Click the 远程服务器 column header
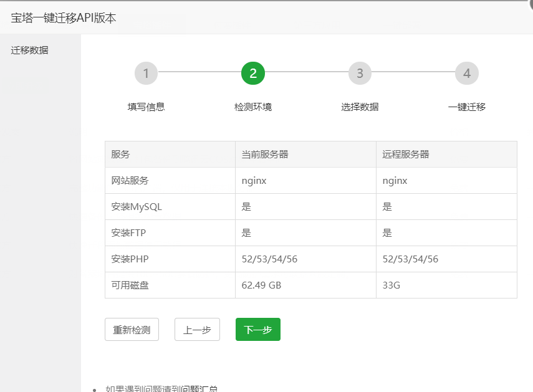This screenshot has width=533, height=392. (x=405, y=154)
